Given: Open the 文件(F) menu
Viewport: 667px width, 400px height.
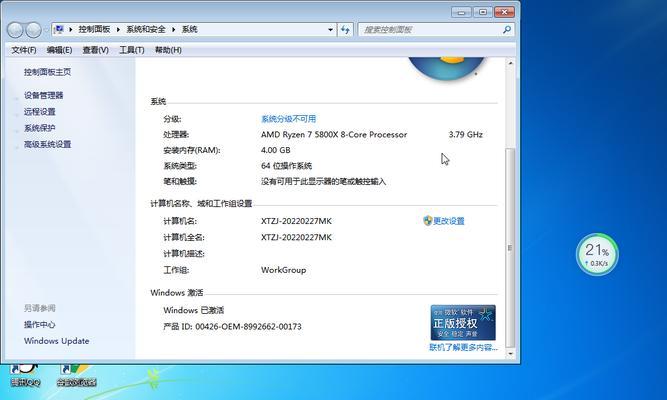Looking at the screenshot, I should (24, 50).
